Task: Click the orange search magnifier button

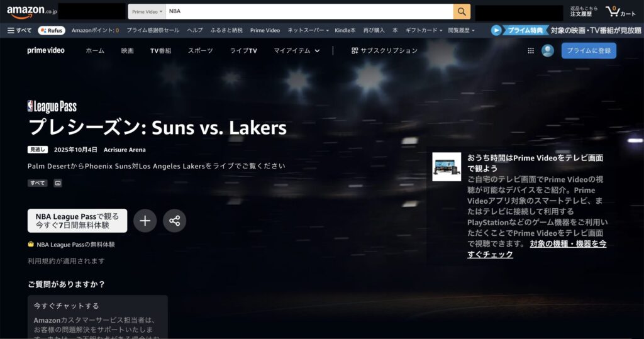Action: (x=462, y=11)
